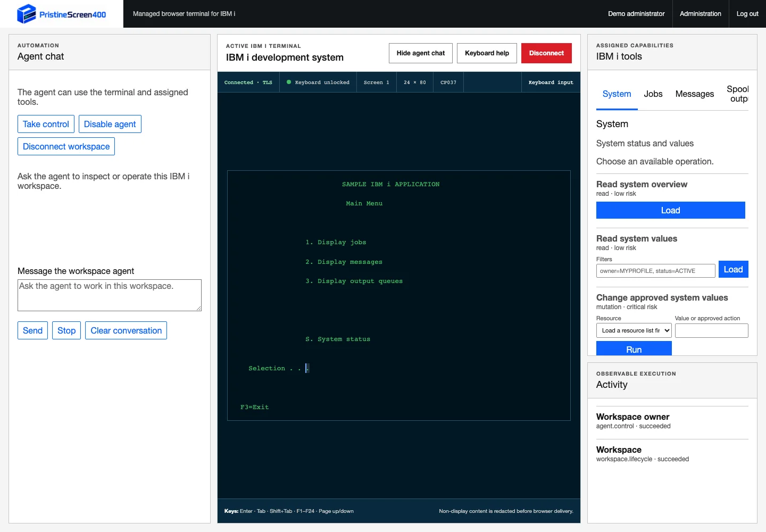Click the 24 × 80 screen size entry
Viewport: 766px width, 532px height.
414,82
